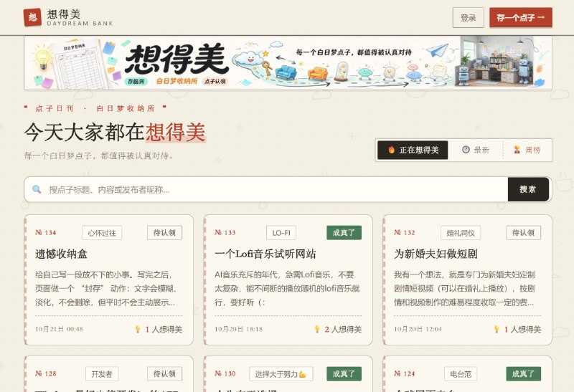
Task: Click 待认领 badge on card № 132
Action: click(x=523, y=233)
